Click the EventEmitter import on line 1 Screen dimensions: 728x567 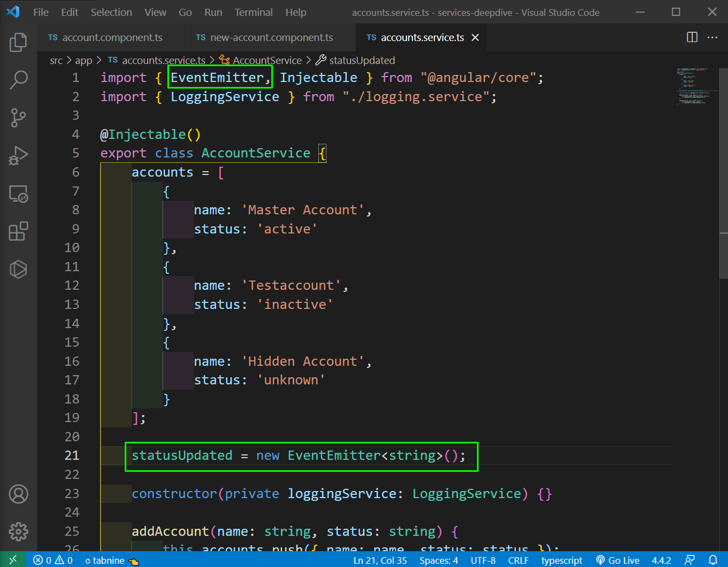(217, 78)
